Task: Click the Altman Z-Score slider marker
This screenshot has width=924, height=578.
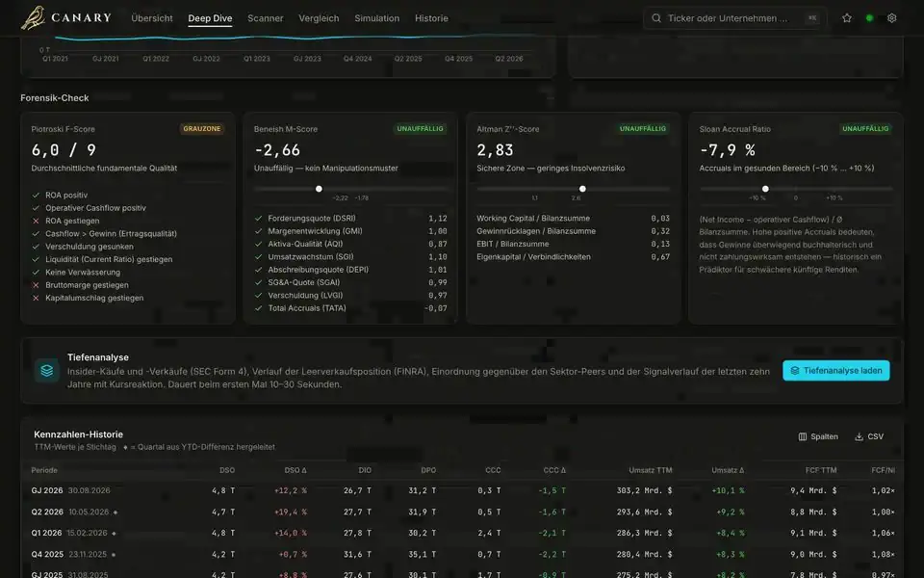Action: 582,189
